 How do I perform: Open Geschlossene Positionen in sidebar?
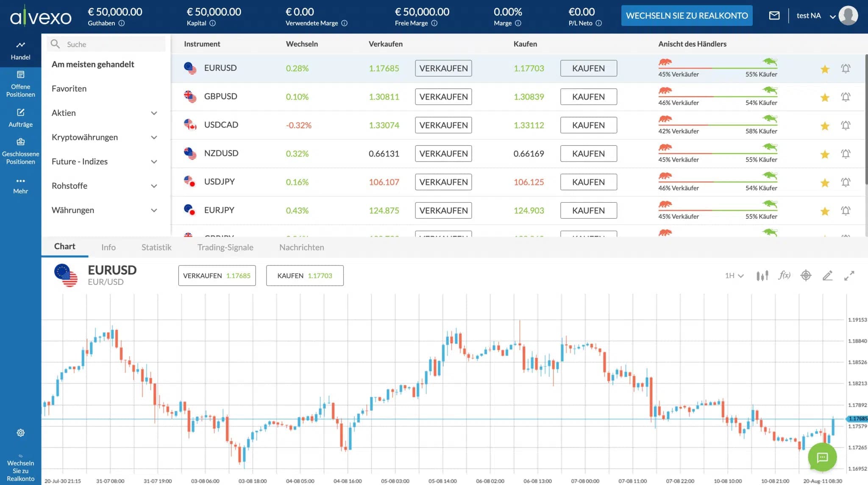20,151
